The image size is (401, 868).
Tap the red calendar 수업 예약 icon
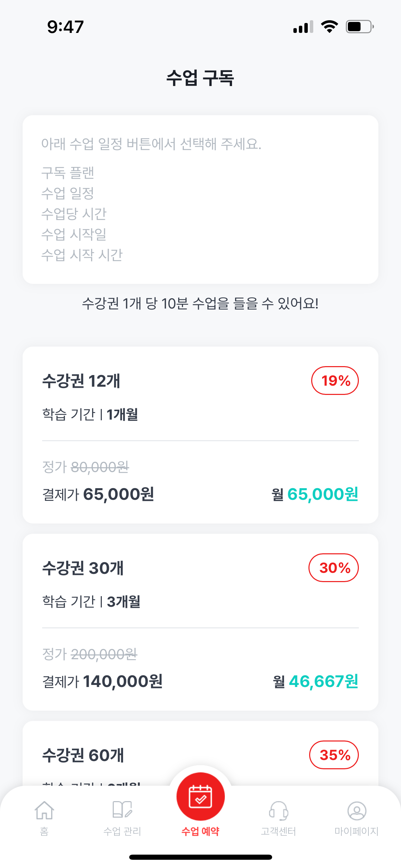200,796
